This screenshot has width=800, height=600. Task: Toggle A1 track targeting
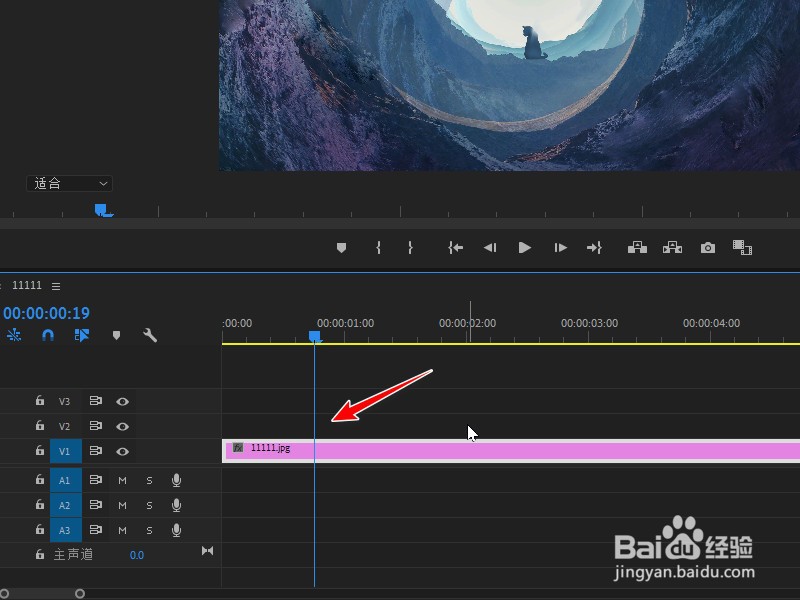click(x=66, y=480)
